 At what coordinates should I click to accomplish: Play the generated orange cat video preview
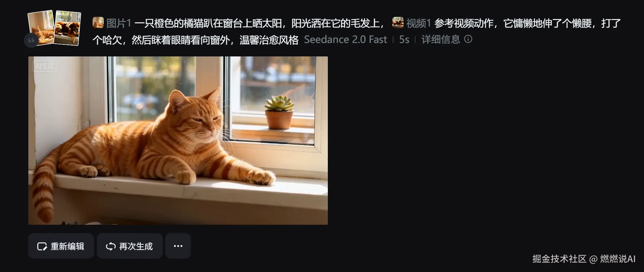pyautogui.click(x=178, y=141)
